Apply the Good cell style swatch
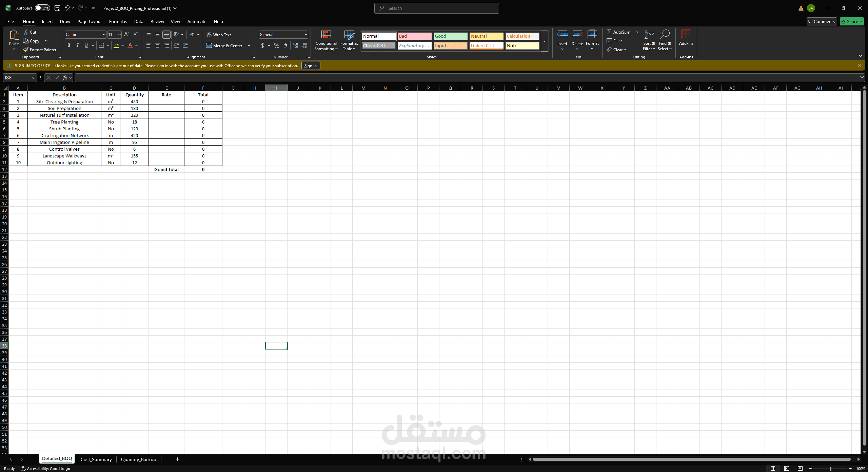The height and width of the screenshot is (472, 868). tap(450, 36)
